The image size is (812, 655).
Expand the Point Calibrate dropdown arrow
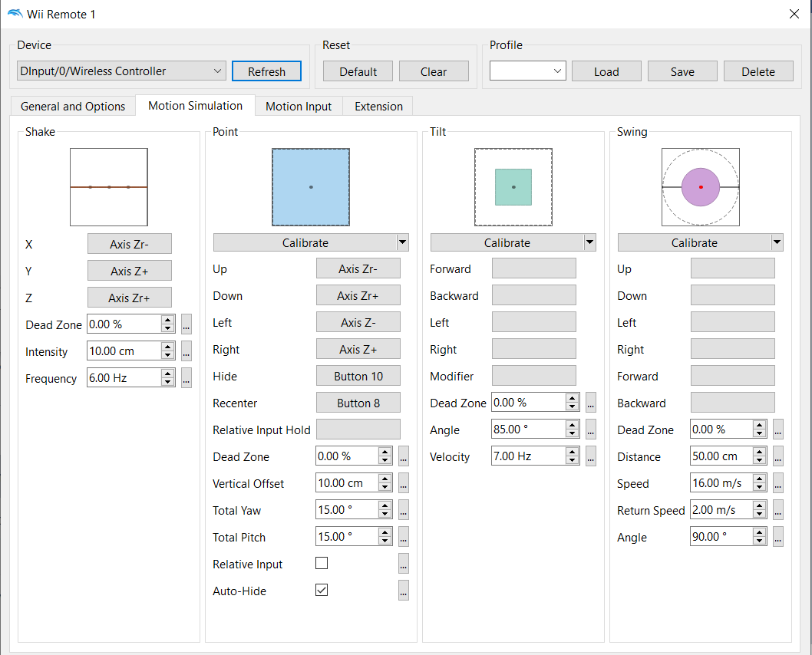pyautogui.click(x=402, y=242)
